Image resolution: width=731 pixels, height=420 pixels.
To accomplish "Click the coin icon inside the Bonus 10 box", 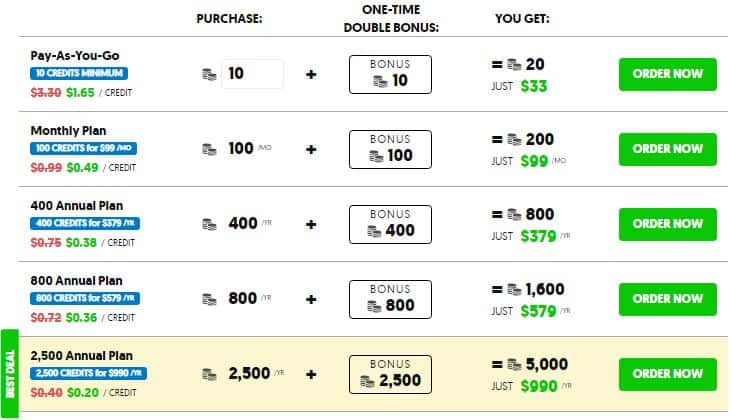I will click(x=380, y=81).
